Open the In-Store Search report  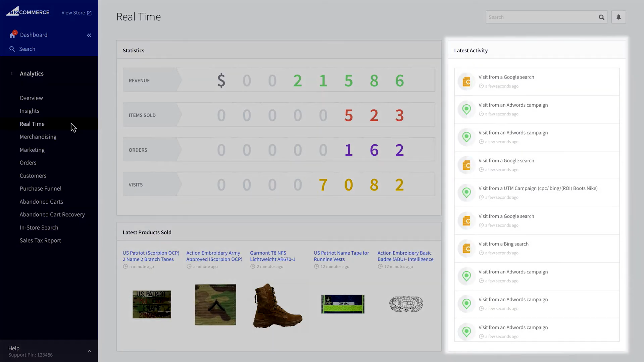(39, 227)
